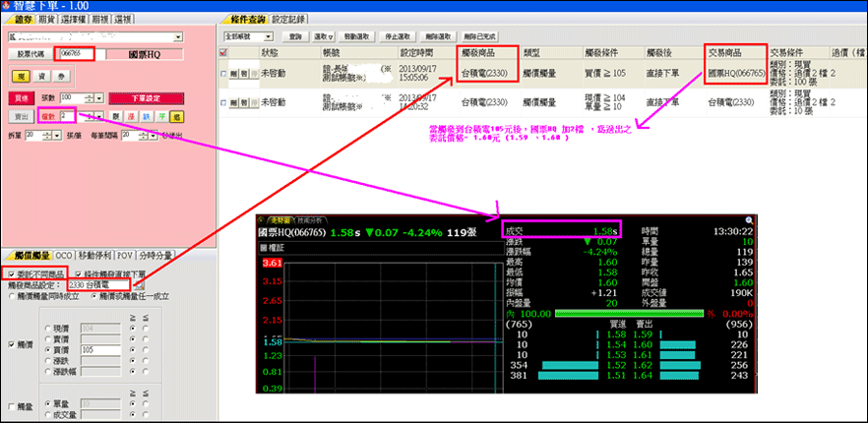The image size is (868, 423).
Task: Click the 啟 start icon in first row
Action: (244, 74)
